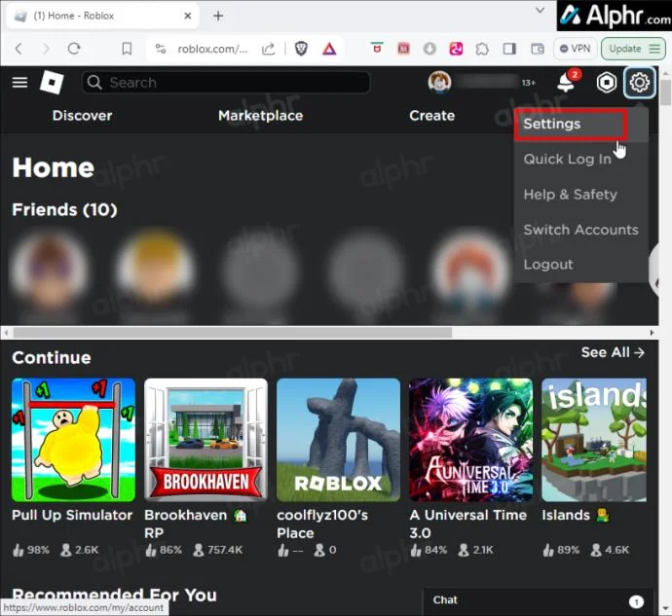Click the user avatar in header
The height and width of the screenshot is (616, 672).
439,82
